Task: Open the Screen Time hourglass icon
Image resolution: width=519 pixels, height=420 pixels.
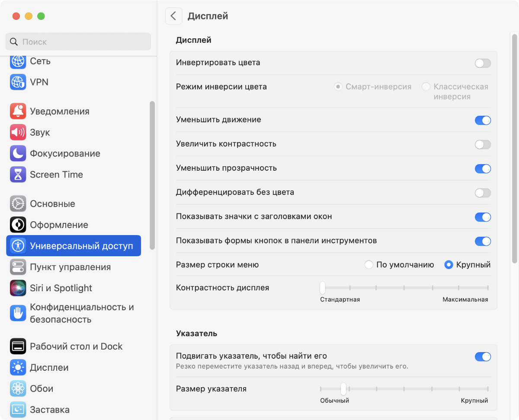Action: (18, 175)
